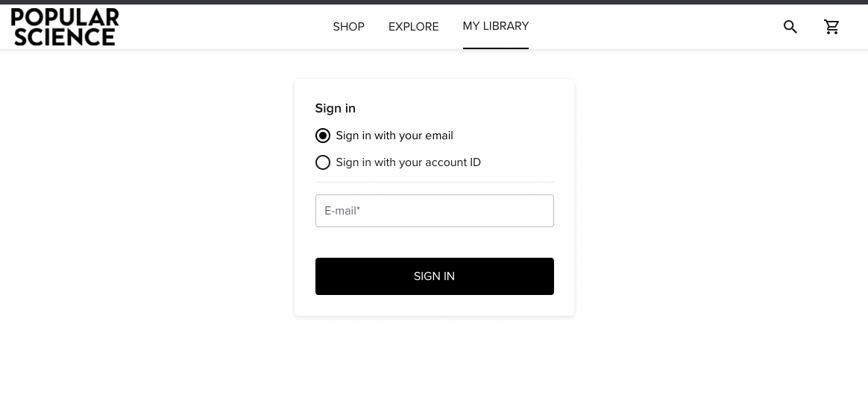Screen dimensions: 868x403
Task: Click the dark strip at the page top
Action: 434,2
